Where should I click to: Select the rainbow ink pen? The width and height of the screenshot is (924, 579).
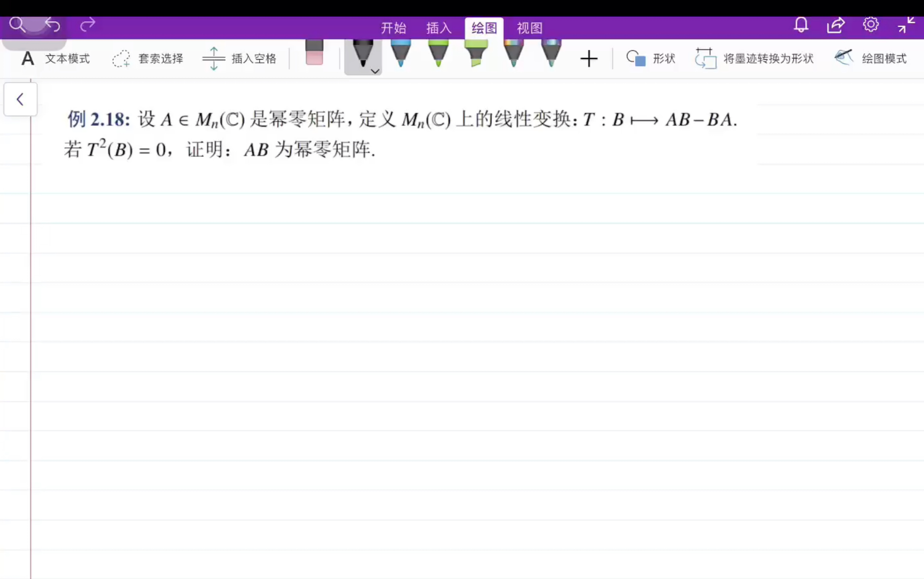point(514,53)
